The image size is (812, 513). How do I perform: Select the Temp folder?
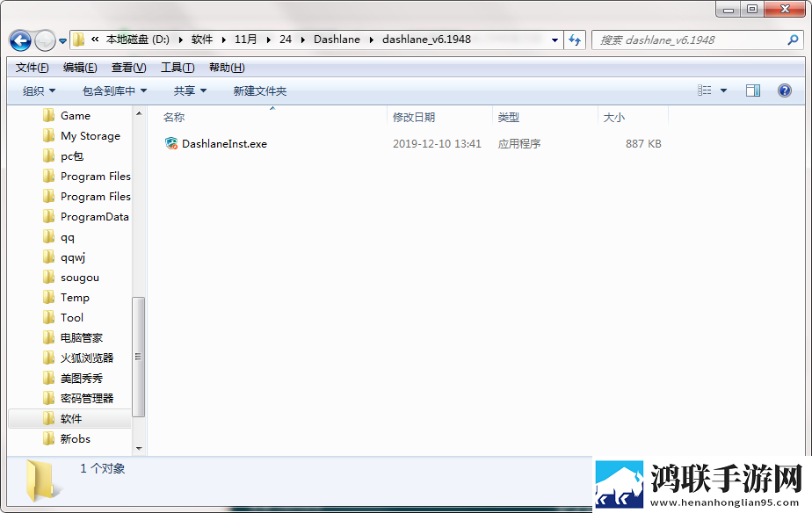(x=75, y=298)
